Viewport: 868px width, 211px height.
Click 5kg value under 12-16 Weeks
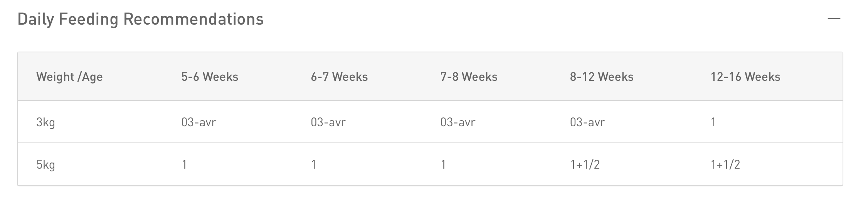coord(725,165)
